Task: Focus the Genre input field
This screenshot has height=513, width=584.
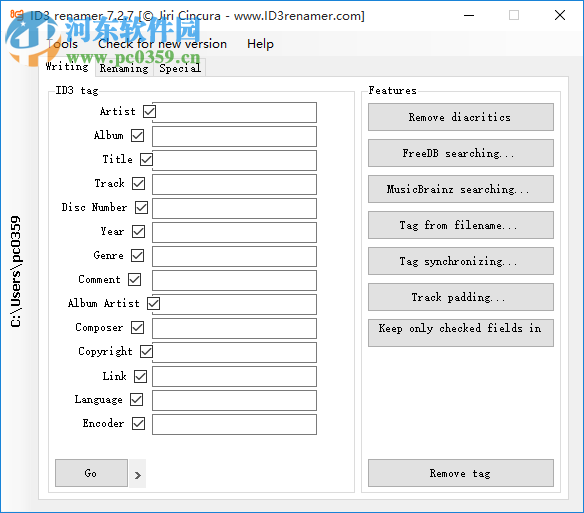Action: click(x=234, y=256)
